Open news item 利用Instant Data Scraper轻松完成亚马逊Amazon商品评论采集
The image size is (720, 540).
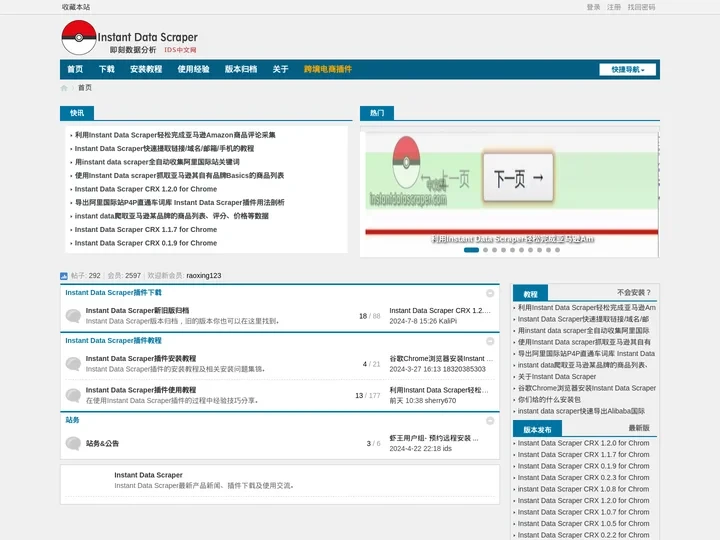175,135
